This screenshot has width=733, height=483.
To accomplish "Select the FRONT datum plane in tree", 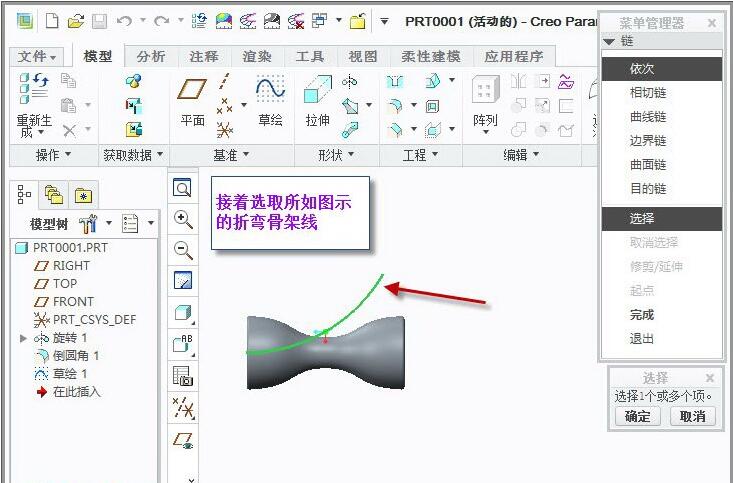I will click(x=64, y=302).
